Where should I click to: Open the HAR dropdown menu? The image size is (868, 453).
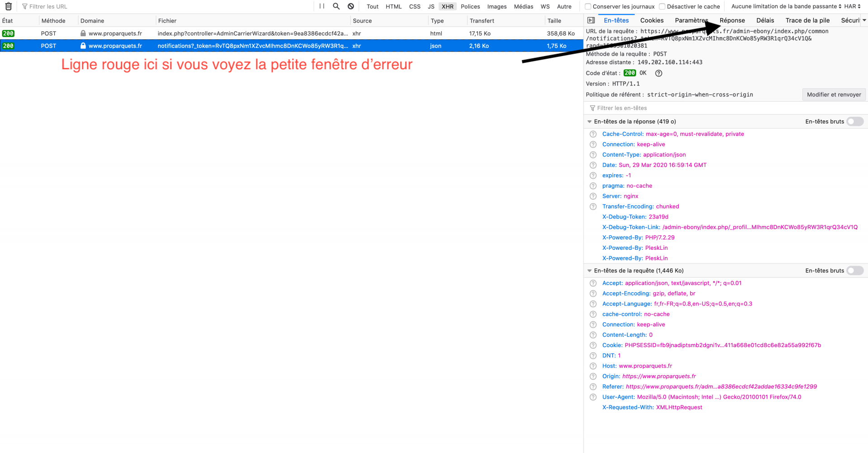(x=853, y=6)
